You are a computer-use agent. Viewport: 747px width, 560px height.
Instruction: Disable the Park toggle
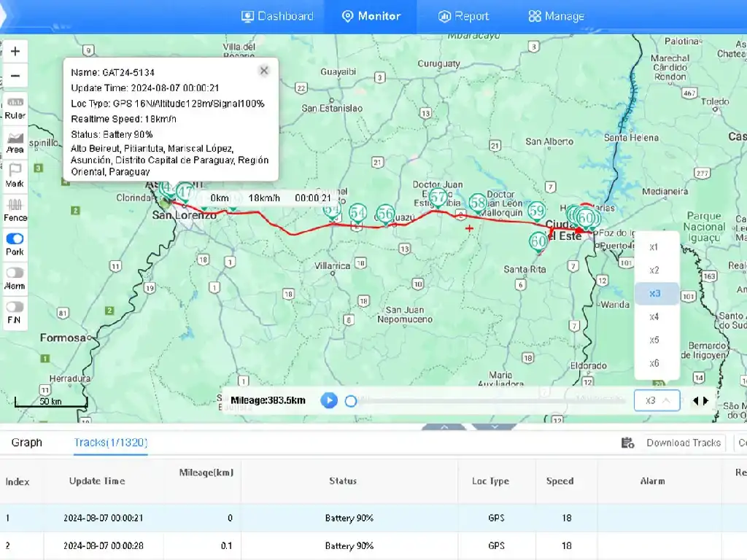tap(15, 239)
